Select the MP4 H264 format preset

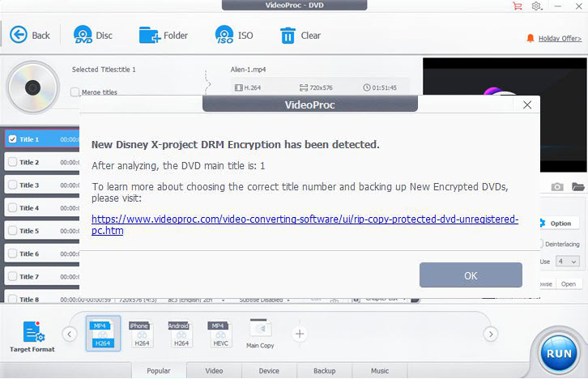103,334
